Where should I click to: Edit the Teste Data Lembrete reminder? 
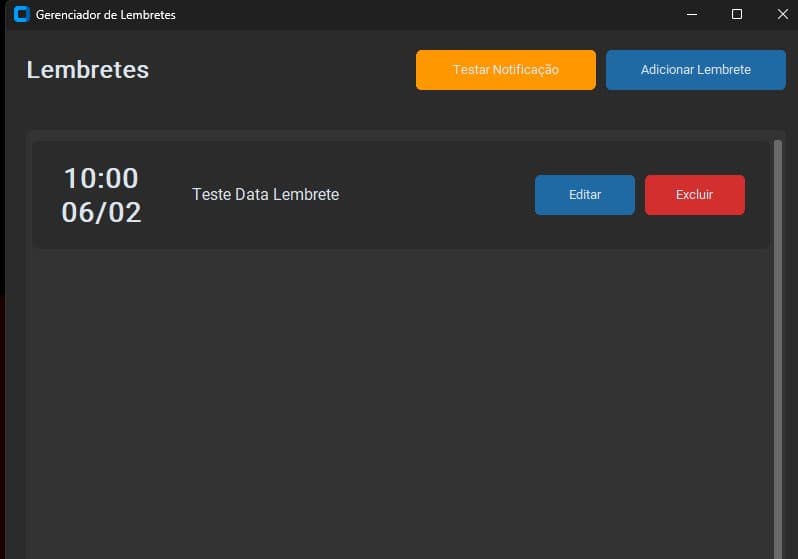pos(584,195)
